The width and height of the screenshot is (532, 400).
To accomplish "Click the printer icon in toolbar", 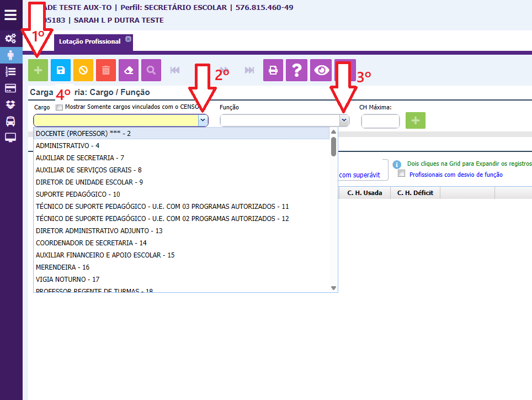I will tap(273, 71).
